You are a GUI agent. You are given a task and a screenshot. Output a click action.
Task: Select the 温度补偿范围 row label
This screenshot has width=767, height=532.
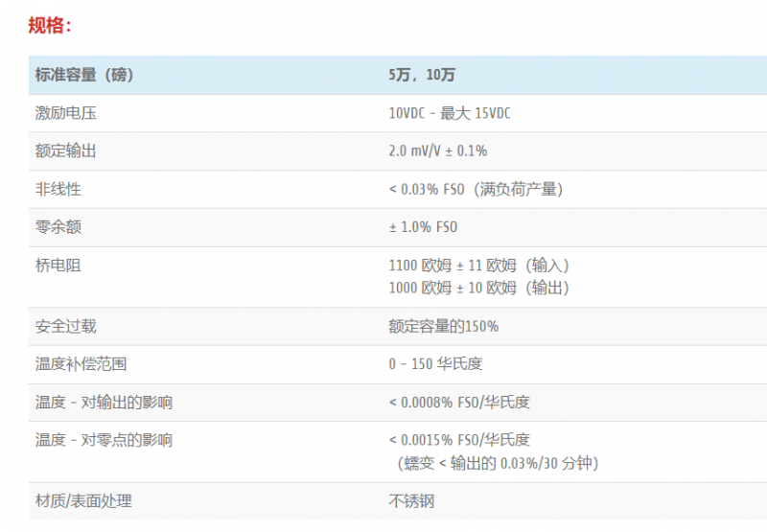click(81, 364)
